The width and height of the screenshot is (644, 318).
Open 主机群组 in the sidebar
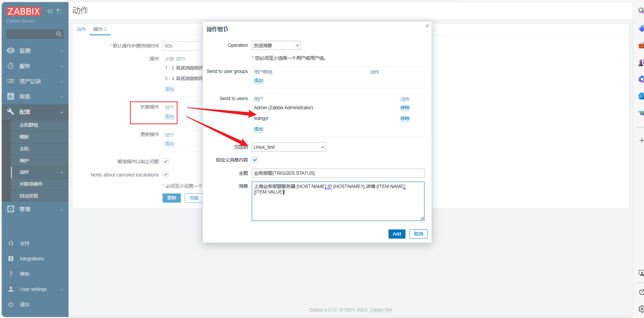(x=29, y=125)
